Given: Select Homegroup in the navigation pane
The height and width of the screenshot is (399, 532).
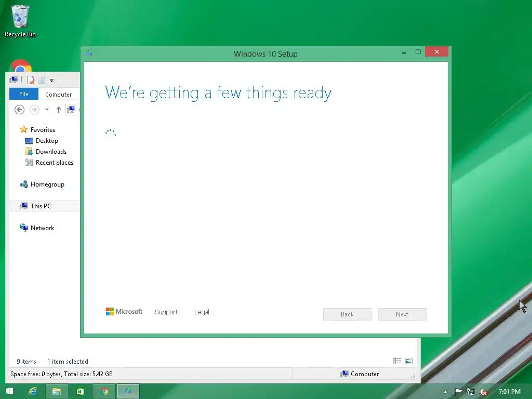Looking at the screenshot, I should pos(42,184).
